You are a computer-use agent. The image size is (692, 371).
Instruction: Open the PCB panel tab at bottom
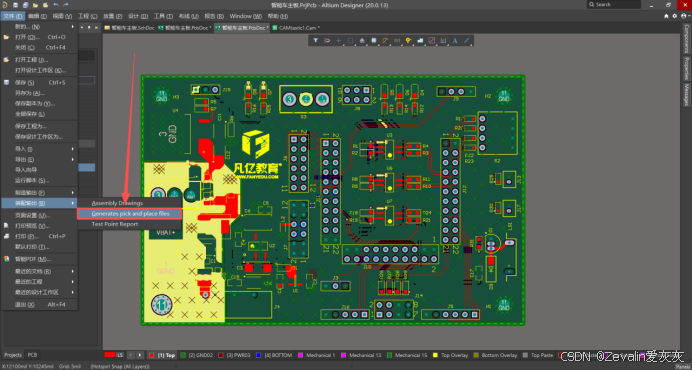[x=32, y=355]
